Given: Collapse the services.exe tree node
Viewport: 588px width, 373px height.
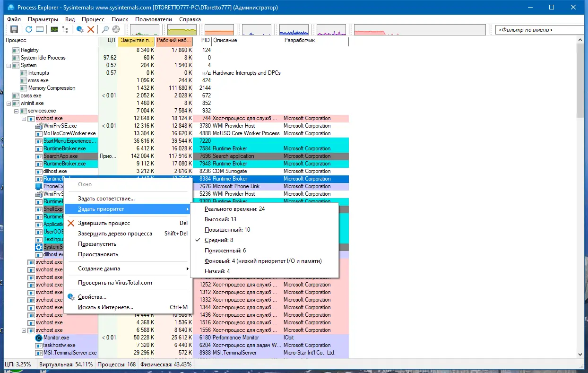Looking at the screenshot, I should pos(16,111).
